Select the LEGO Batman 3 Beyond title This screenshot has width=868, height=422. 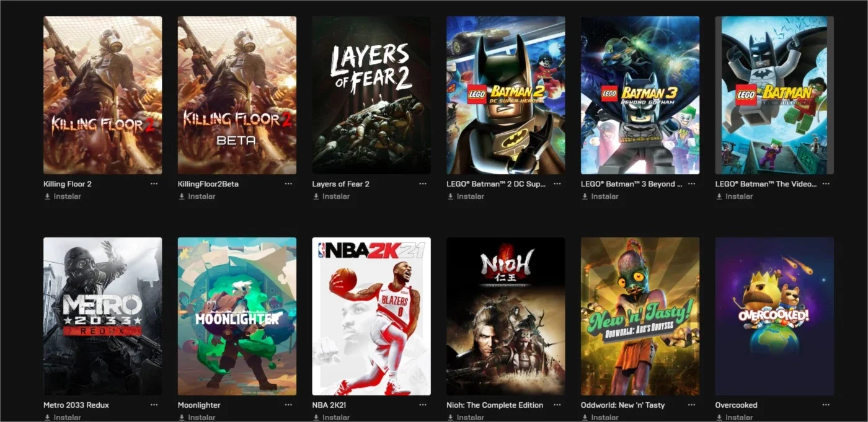tap(632, 184)
